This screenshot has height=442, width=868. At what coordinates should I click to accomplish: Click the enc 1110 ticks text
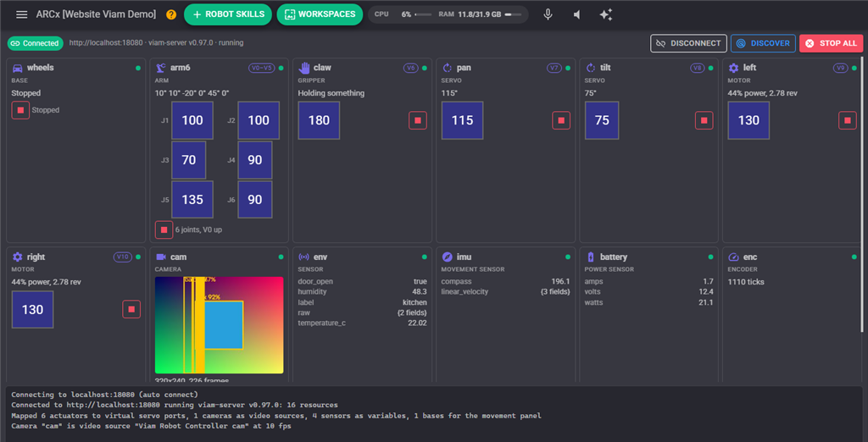tap(746, 282)
